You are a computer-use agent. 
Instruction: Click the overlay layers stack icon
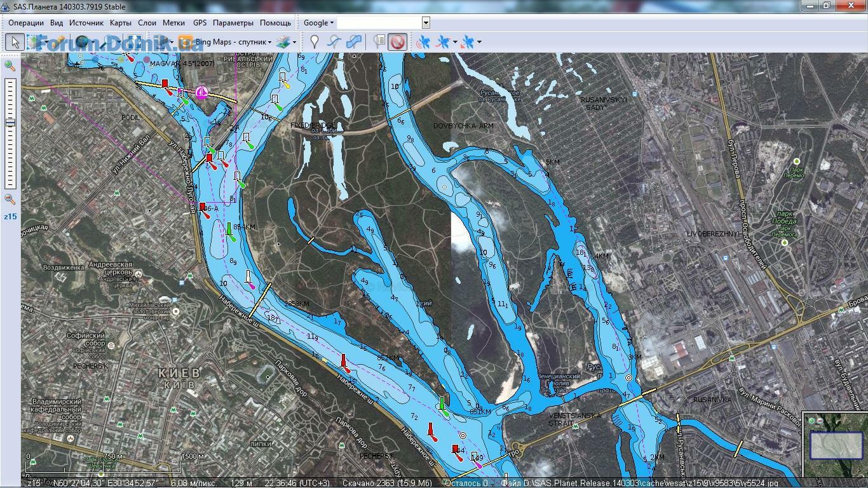pyautogui.click(x=283, y=42)
